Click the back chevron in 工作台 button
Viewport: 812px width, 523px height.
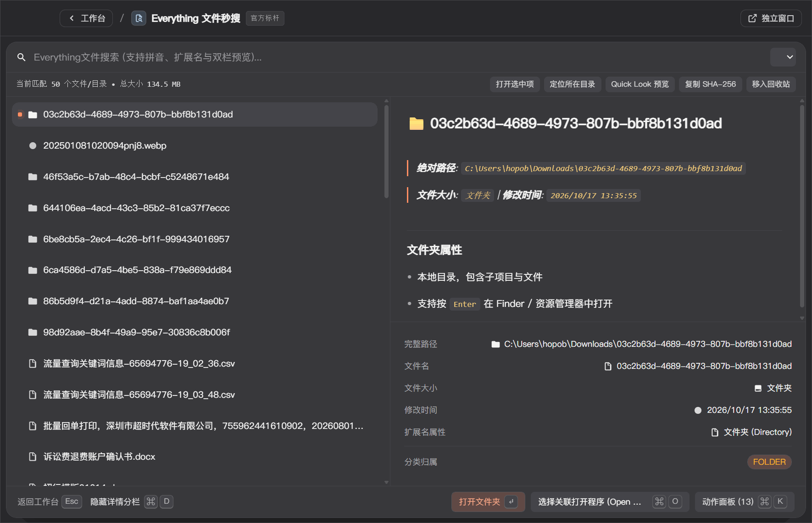(x=72, y=18)
